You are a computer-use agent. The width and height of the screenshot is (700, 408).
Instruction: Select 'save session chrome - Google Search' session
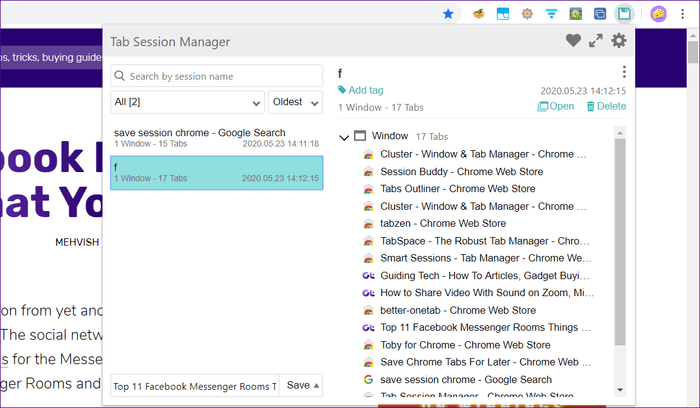coord(217,137)
